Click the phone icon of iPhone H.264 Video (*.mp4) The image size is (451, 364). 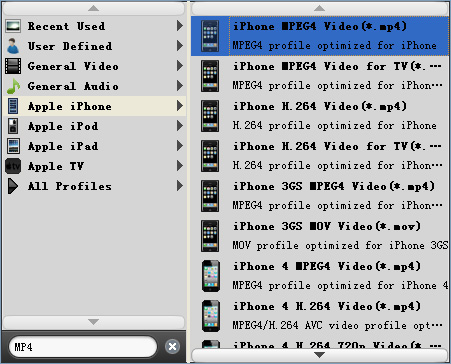click(210, 116)
